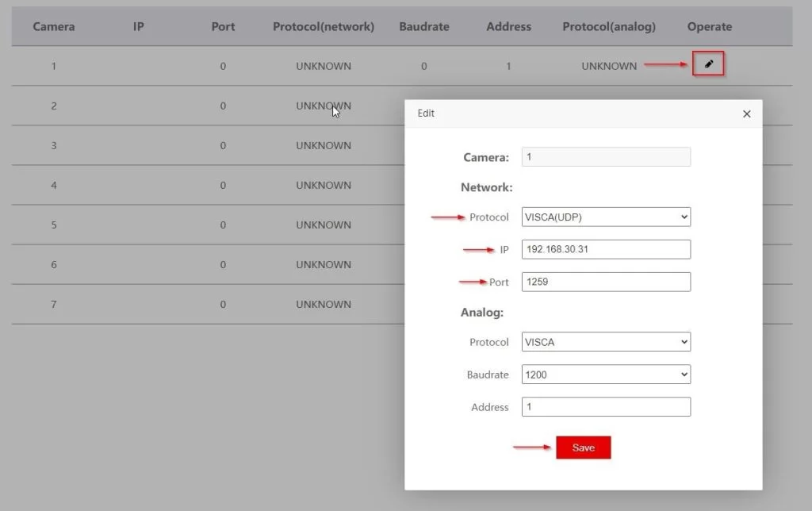The width and height of the screenshot is (812, 511).
Task: Click the UNKNOWN protocol cell in row 4
Action: (x=324, y=185)
